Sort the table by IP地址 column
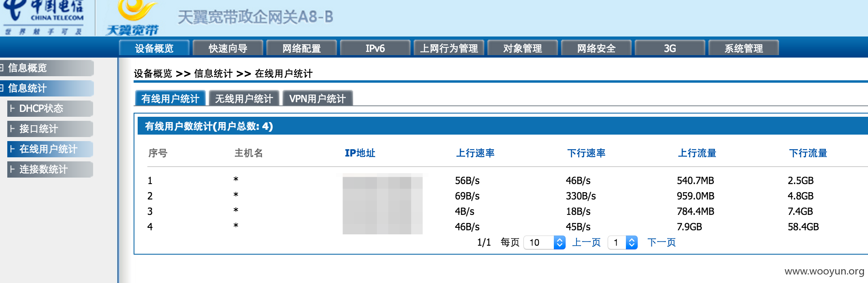Screen dimensions: 868x283 click(x=360, y=153)
